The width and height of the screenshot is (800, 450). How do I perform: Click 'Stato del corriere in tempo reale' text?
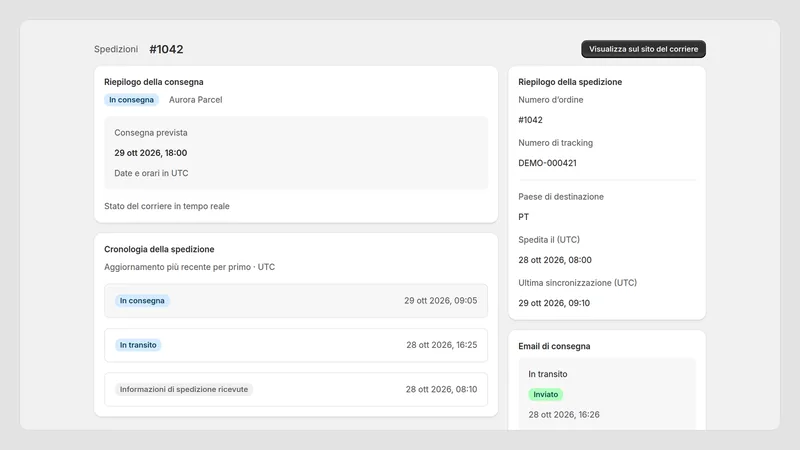[167, 206]
